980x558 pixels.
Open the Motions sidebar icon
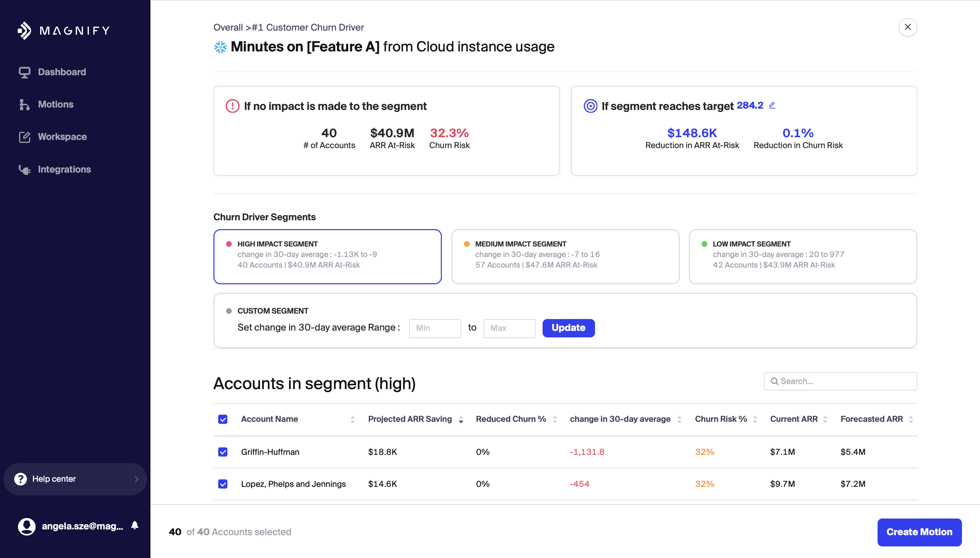(x=25, y=105)
